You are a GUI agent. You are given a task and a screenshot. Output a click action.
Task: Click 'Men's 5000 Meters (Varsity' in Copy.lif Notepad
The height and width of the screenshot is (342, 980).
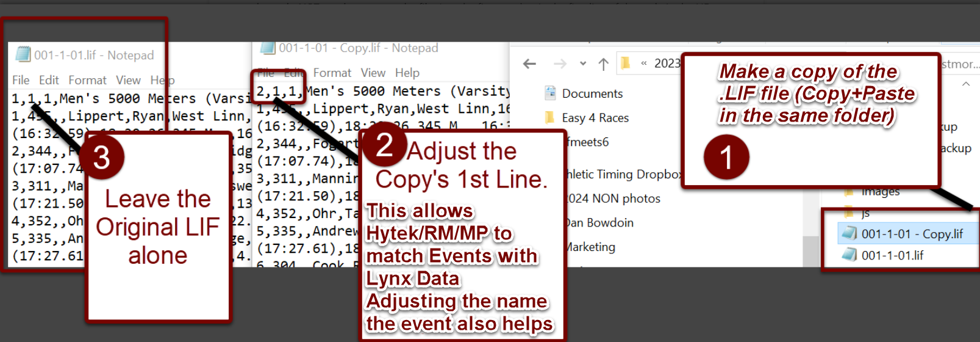pyautogui.click(x=407, y=91)
